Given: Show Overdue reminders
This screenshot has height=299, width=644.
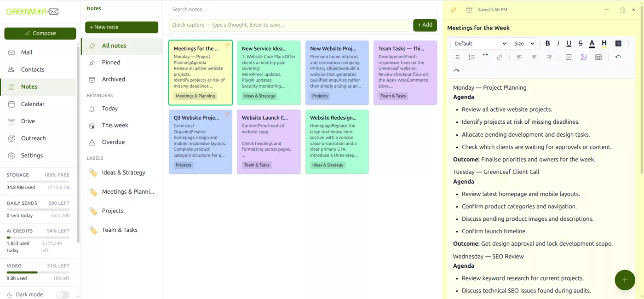Looking at the screenshot, I should click(122, 142).
